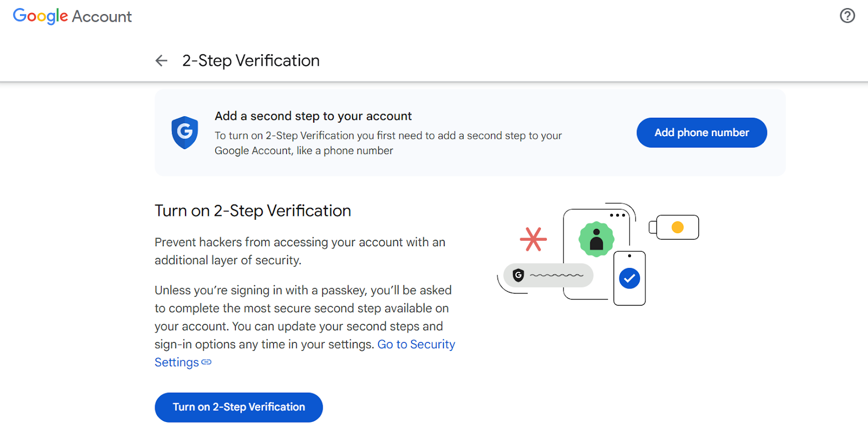Viewport: 868px width, 428px height.
Task: Click the three dots in illustration window
Action: (617, 215)
